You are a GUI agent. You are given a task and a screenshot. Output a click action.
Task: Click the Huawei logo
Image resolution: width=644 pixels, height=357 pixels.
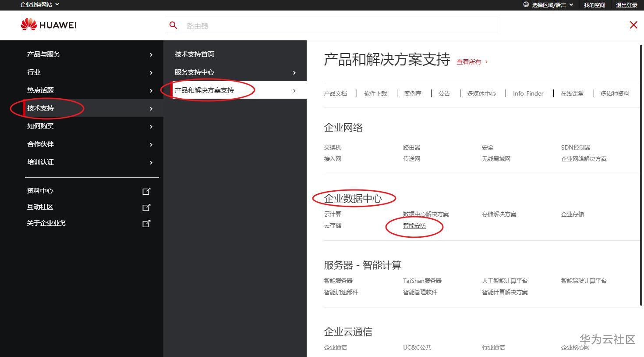[x=49, y=25]
